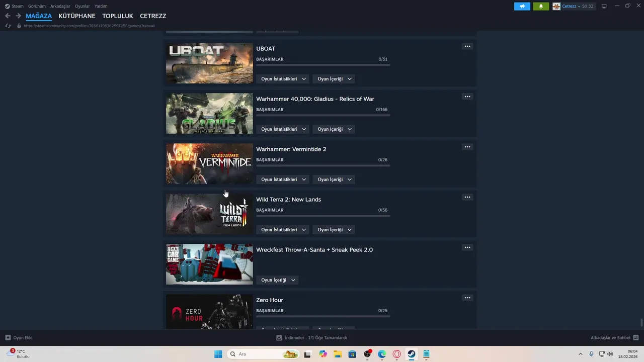The height and width of the screenshot is (362, 644).
Task: Expand Oyun İstatistikleri for Wild Terra 2
Action: [283, 230]
